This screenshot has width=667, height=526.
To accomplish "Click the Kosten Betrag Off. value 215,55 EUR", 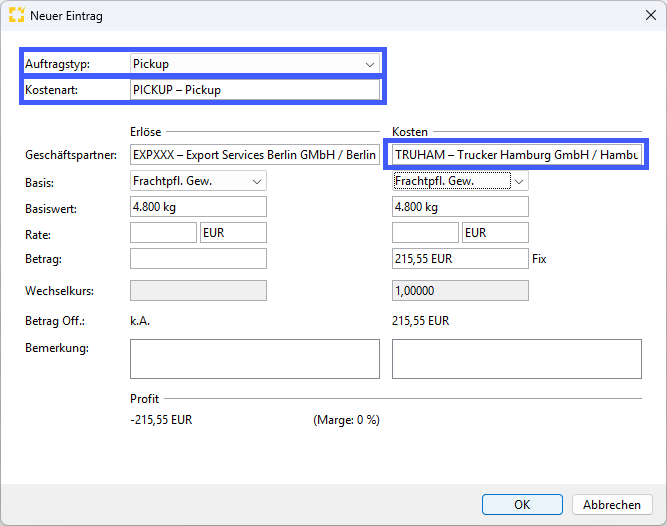I will (x=420, y=321).
